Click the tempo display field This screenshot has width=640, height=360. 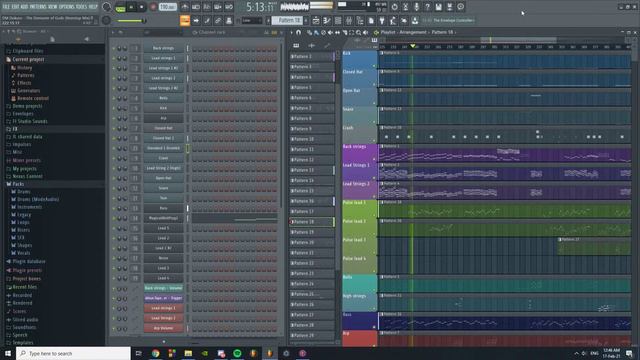[x=168, y=7]
